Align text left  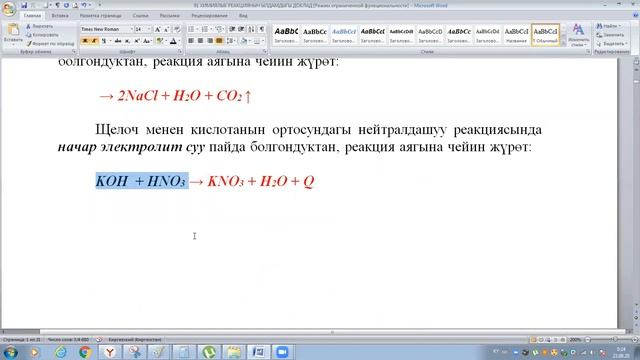click(191, 41)
